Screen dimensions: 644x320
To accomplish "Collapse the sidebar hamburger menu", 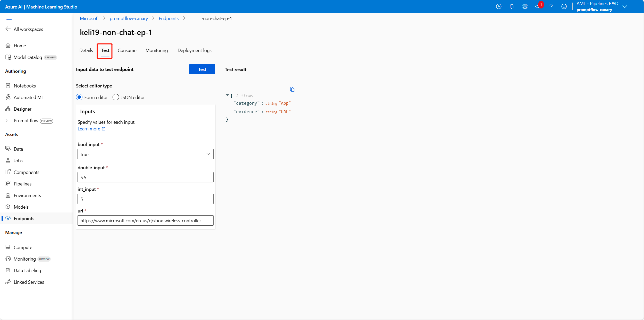I will click(x=9, y=18).
